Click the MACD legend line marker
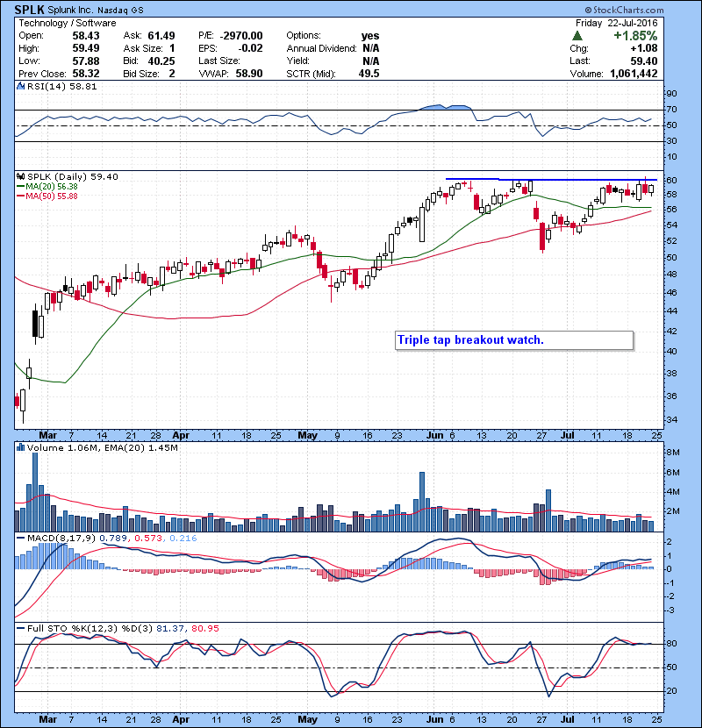The width and height of the screenshot is (702, 728). tap(20, 538)
